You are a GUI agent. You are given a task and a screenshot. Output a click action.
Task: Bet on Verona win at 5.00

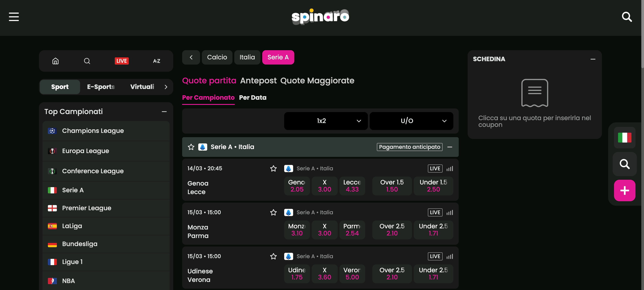(352, 274)
